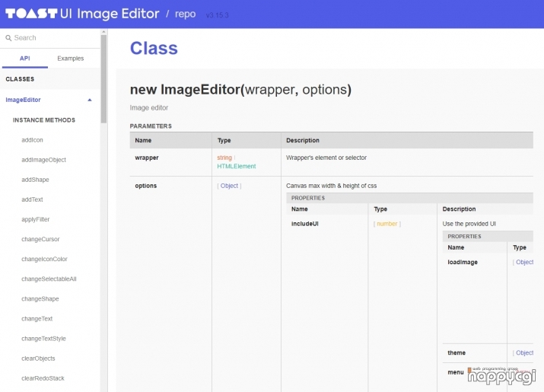Click version label in header
544x392 pixels.
pos(217,15)
